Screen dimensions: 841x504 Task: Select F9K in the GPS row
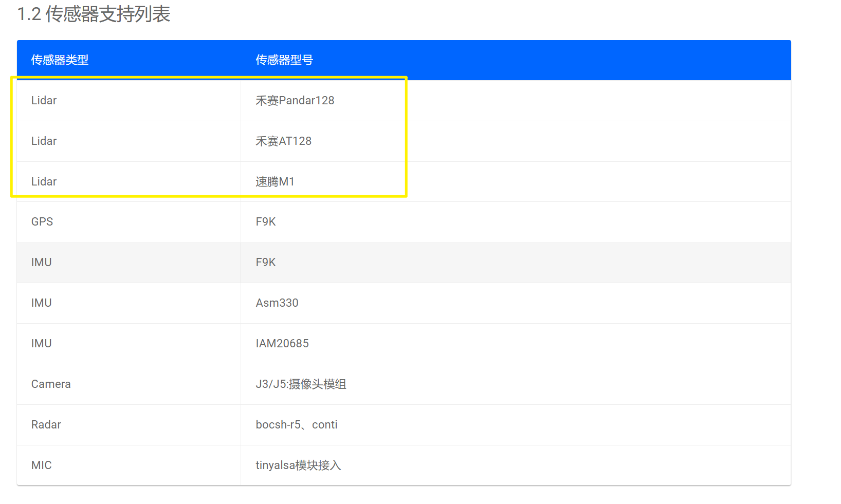266,222
